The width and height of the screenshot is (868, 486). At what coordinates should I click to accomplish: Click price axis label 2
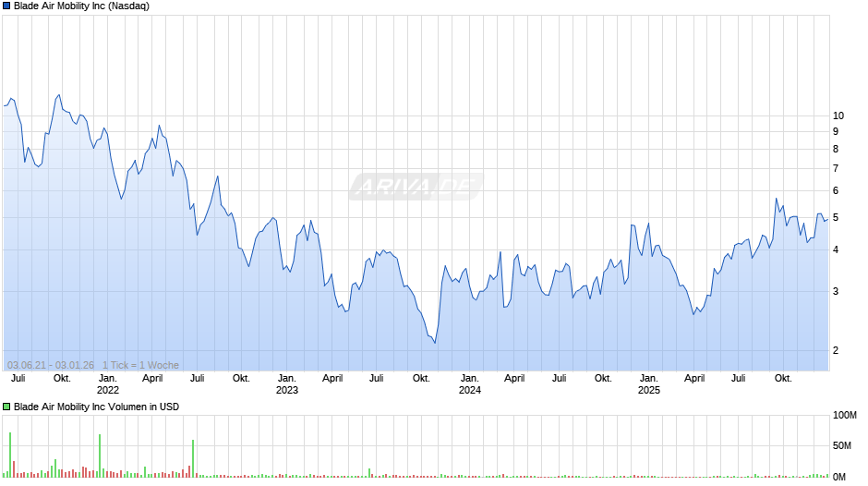point(836,350)
